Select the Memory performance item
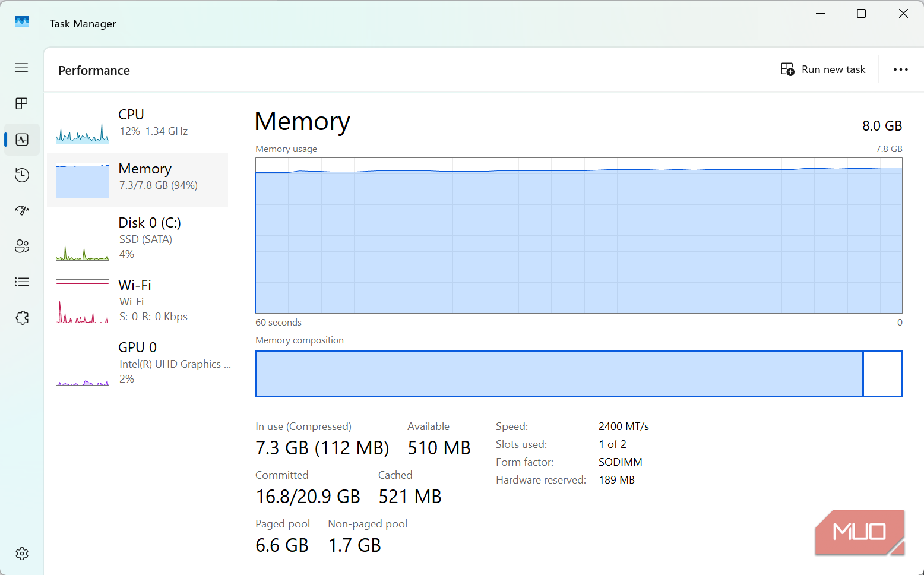924x575 pixels. click(138, 180)
